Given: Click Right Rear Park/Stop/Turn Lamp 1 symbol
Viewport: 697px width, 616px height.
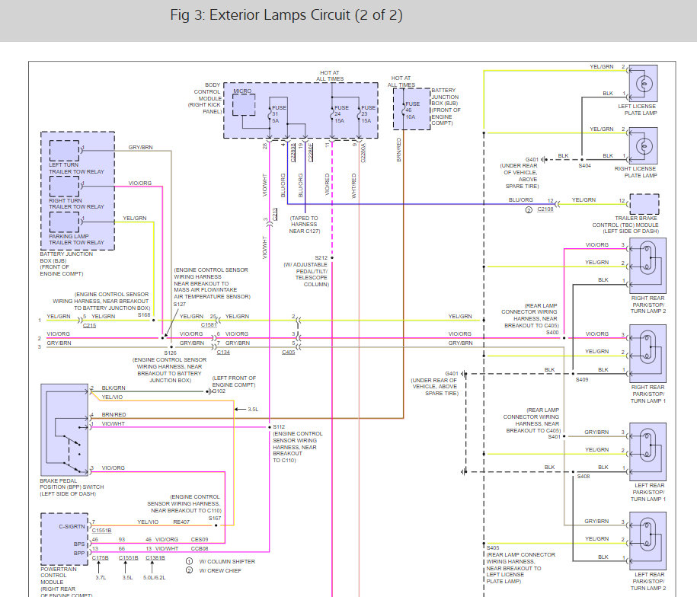Looking at the screenshot, I should point(648,353).
